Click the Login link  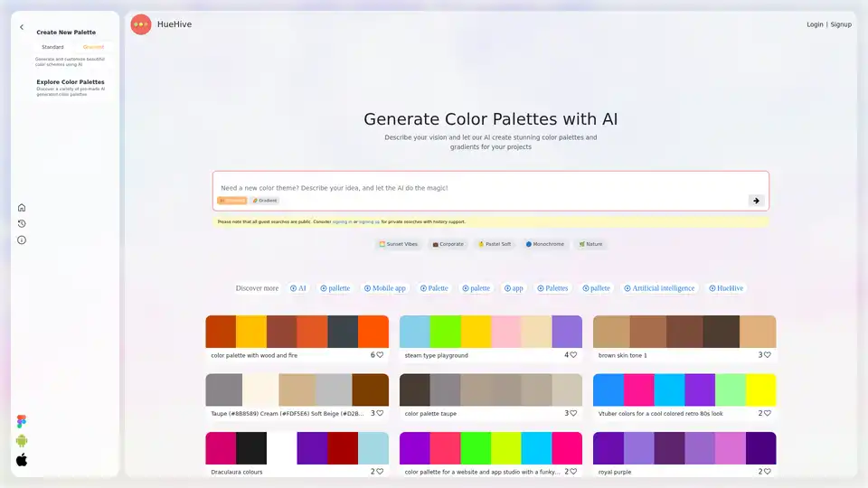[815, 24]
